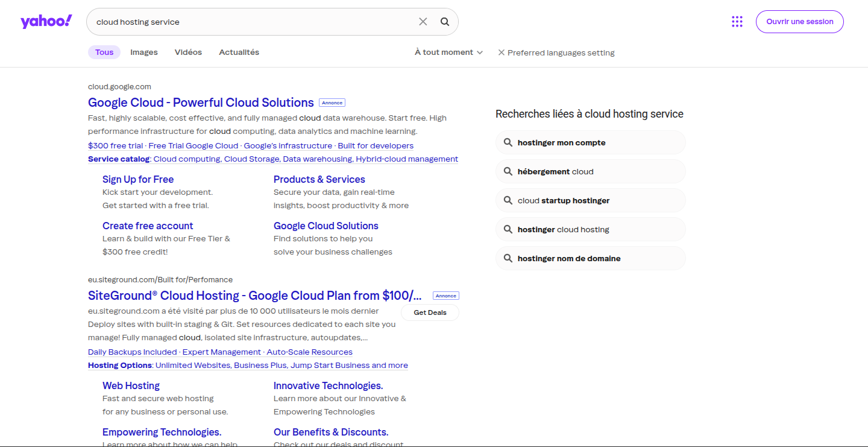Viewport: 868px width, 447px height.
Task: Open Auto-Scale Resources link
Action: 310,352
